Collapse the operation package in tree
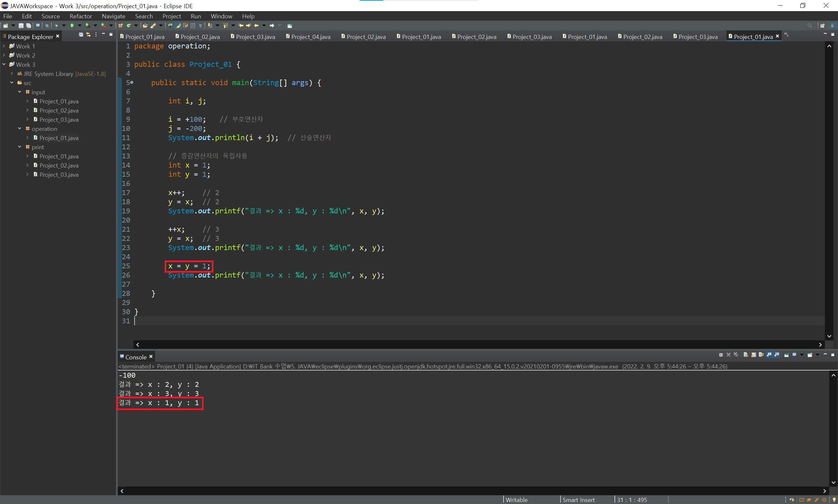Viewport: 838px width, 504px height. tap(19, 129)
